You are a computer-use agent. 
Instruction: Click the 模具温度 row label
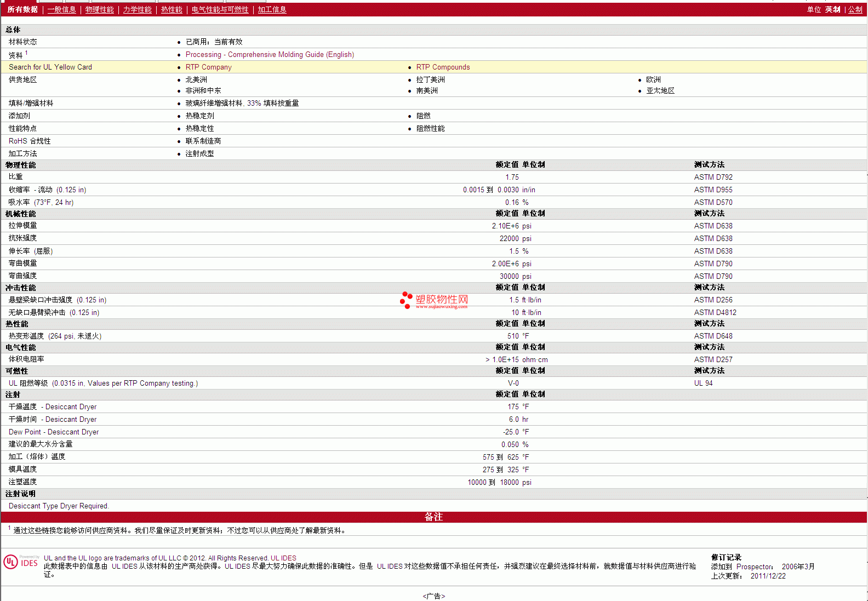22,470
